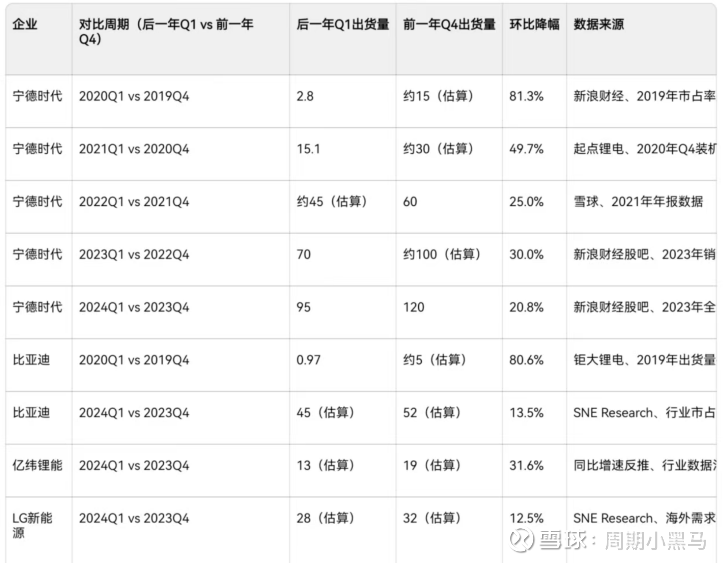Click the 2021Q1 vs 2020Q4 period cell
This screenshot has height=563, width=728.
pos(134,149)
